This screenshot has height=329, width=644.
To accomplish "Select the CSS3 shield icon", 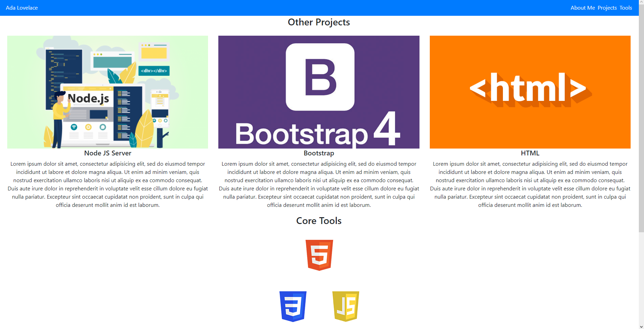I will 293,306.
